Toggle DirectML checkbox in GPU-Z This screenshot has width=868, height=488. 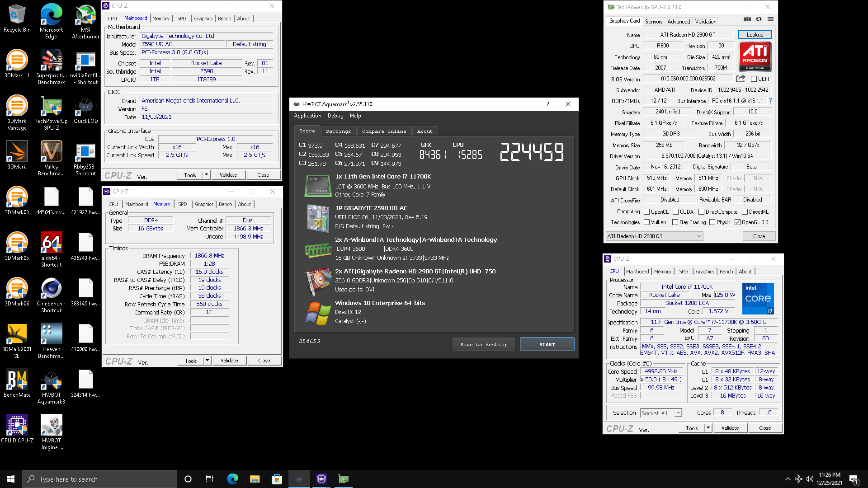[745, 212]
